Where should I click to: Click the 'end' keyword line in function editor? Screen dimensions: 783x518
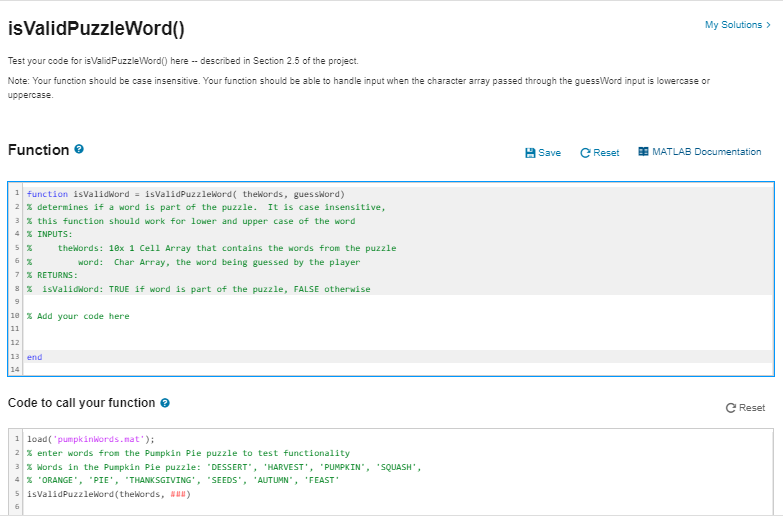[x=35, y=357]
